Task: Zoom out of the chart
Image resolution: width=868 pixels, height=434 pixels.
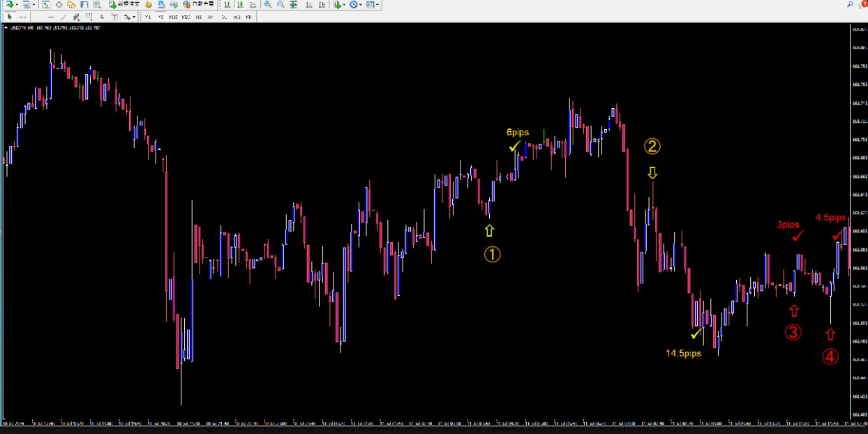Action: coord(280,4)
